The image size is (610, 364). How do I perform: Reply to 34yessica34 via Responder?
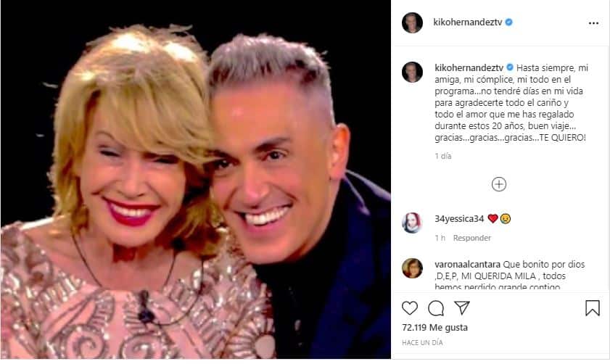[x=472, y=238]
